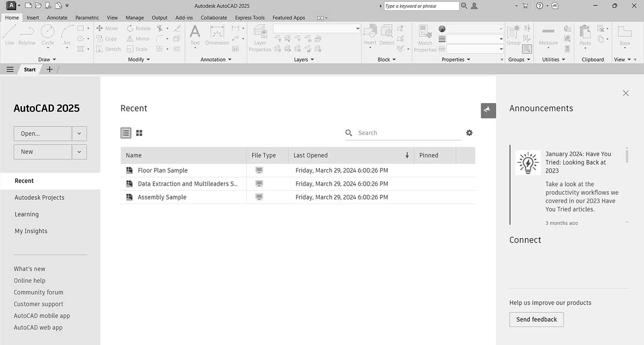Open the Community forum link
Viewport: 644px width, 345px height.
click(x=39, y=292)
